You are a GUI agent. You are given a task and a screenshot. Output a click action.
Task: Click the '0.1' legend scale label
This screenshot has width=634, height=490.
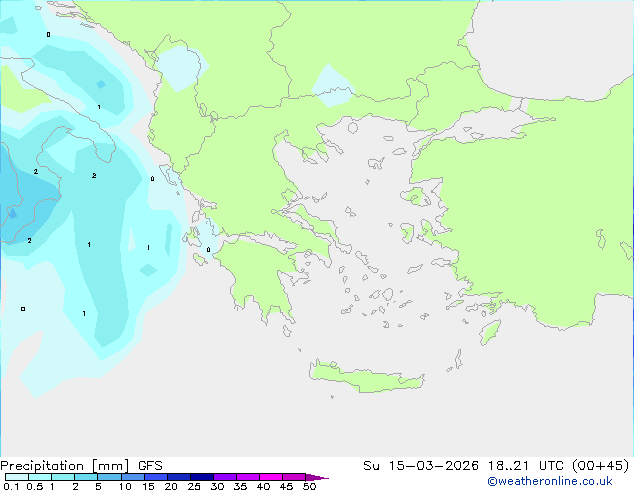[x=11, y=486]
